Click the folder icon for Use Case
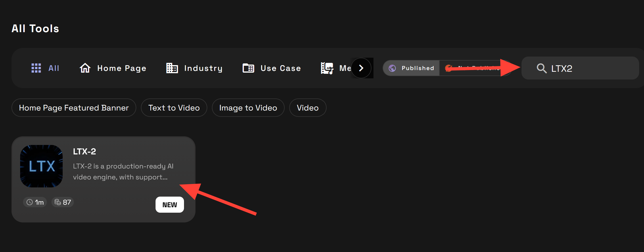The width and height of the screenshot is (644, 252). 248,68
